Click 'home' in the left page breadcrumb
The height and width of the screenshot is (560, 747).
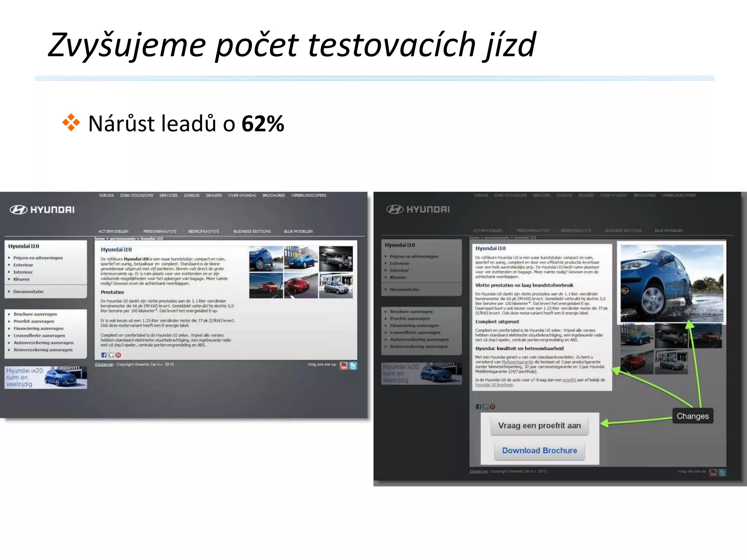point(100,238)
